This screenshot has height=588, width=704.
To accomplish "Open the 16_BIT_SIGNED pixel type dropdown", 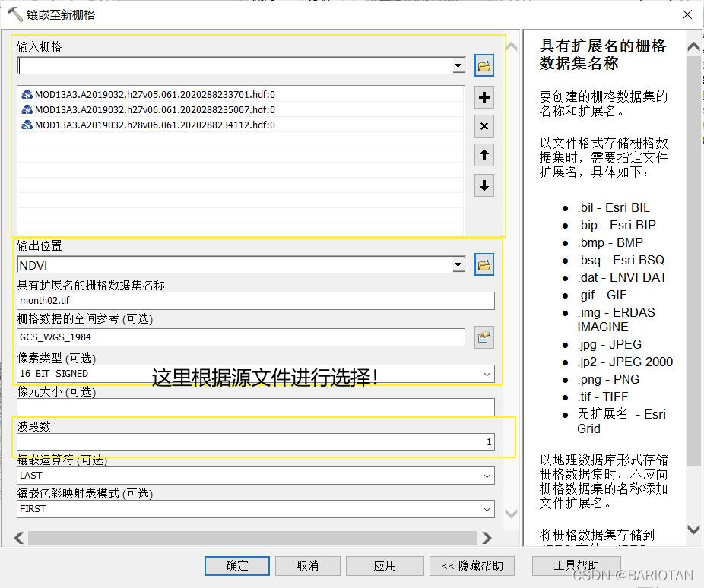I will pos(487,374).
